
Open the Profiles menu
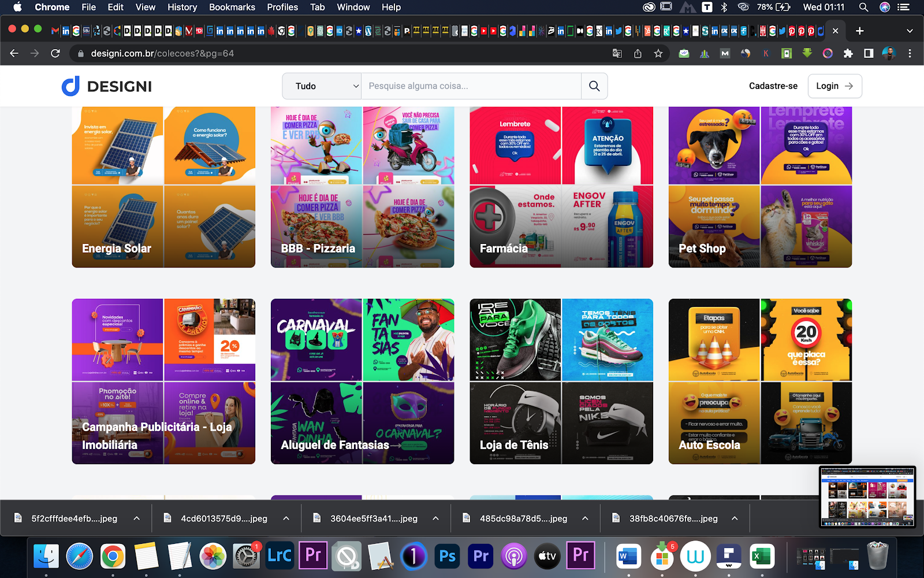pyautogui.click(x=282, y=7)
